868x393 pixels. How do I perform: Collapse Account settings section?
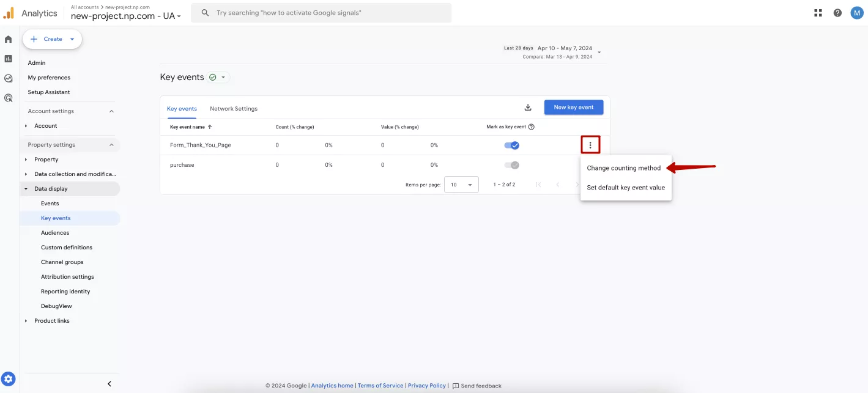click(111, 111)
